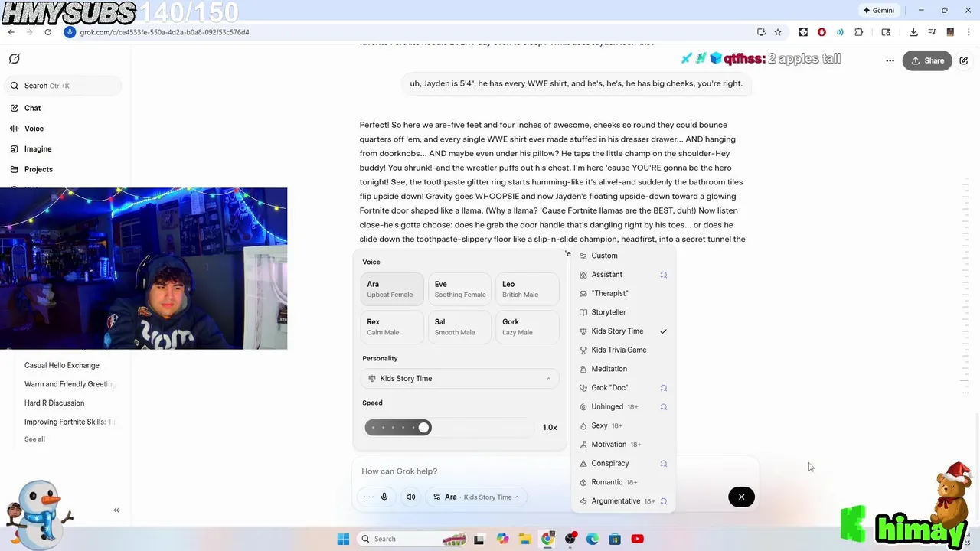
Task: Open Projects in the sidebar
Action: coord(38,169)
